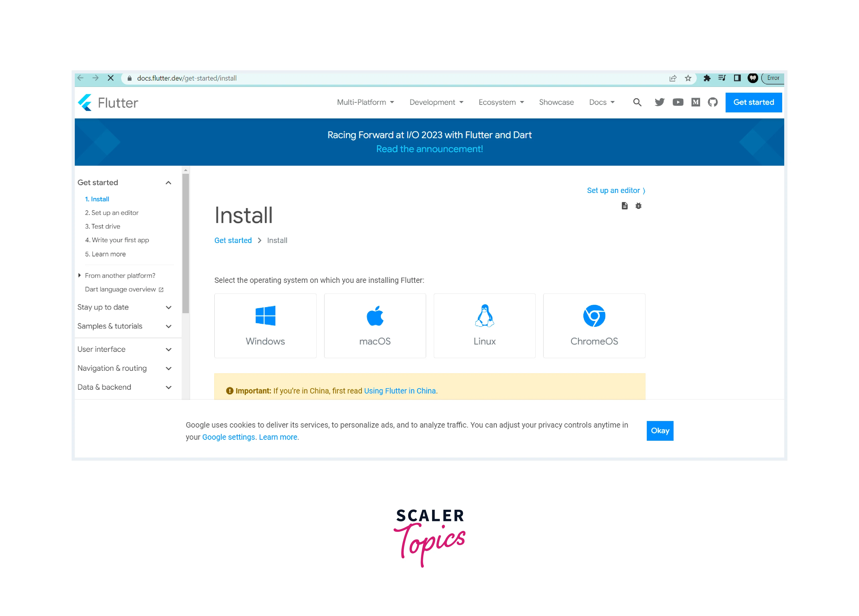Click the report bug icon

(638, 206)
